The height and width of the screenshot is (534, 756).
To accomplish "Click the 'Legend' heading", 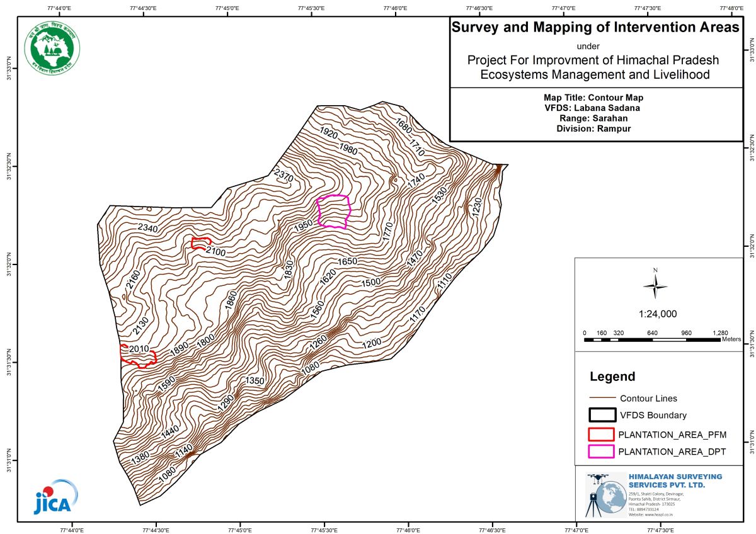I will 612,377.
